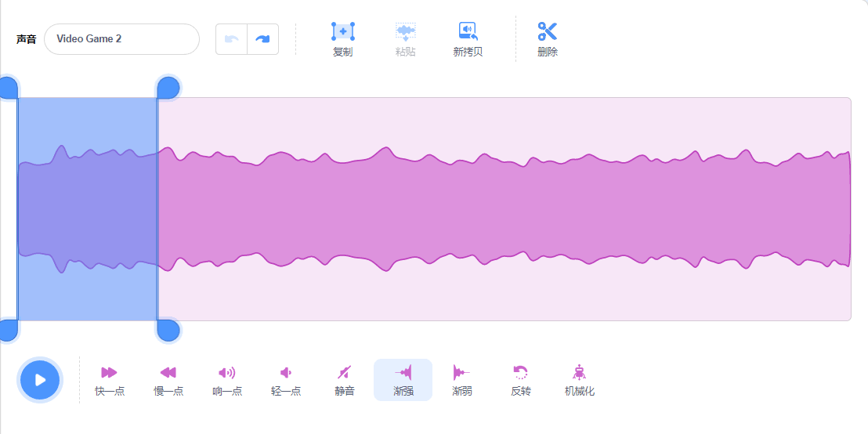This screenshot has height=434, width=868.
Task: Click the Copy to New (新拷贝) icon
Action: click(468, 32)
